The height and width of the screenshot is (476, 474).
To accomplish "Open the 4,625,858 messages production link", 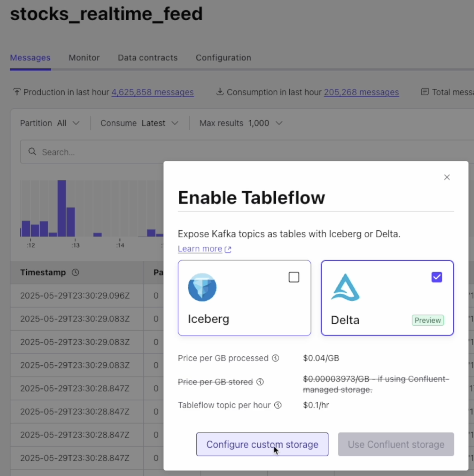I will coord(153,92).
